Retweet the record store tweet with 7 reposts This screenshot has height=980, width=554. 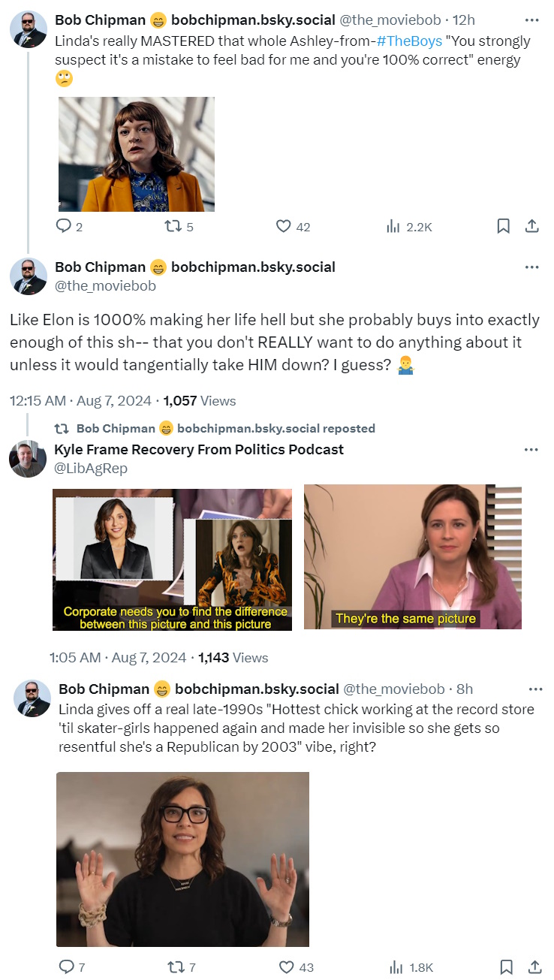coord(176,967)
